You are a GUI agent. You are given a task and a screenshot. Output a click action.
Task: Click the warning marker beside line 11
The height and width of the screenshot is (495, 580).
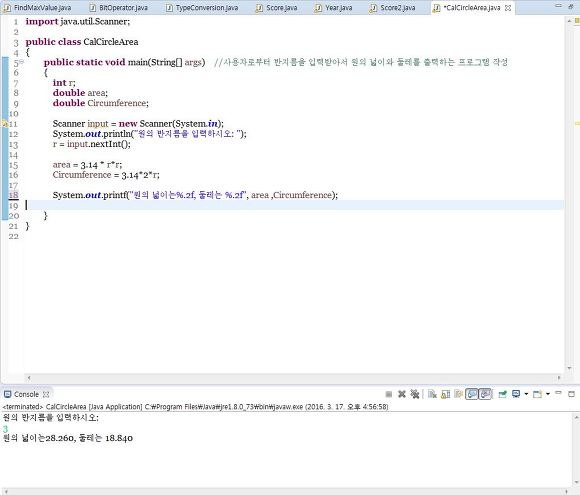[5, 124]
